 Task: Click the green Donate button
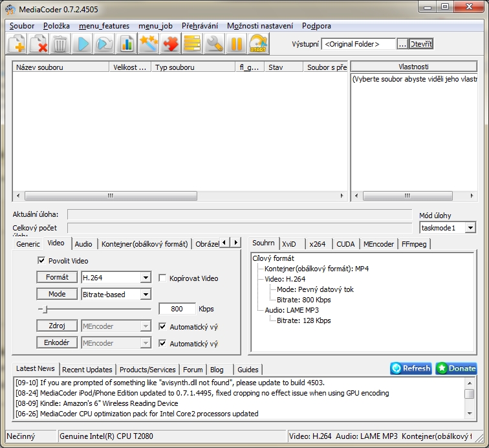tap(456, 368)
